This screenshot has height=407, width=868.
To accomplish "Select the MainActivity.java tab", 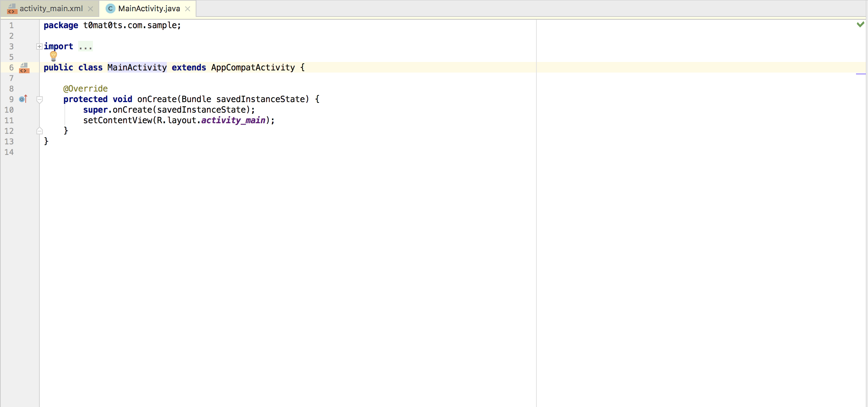I will [149, 8].
